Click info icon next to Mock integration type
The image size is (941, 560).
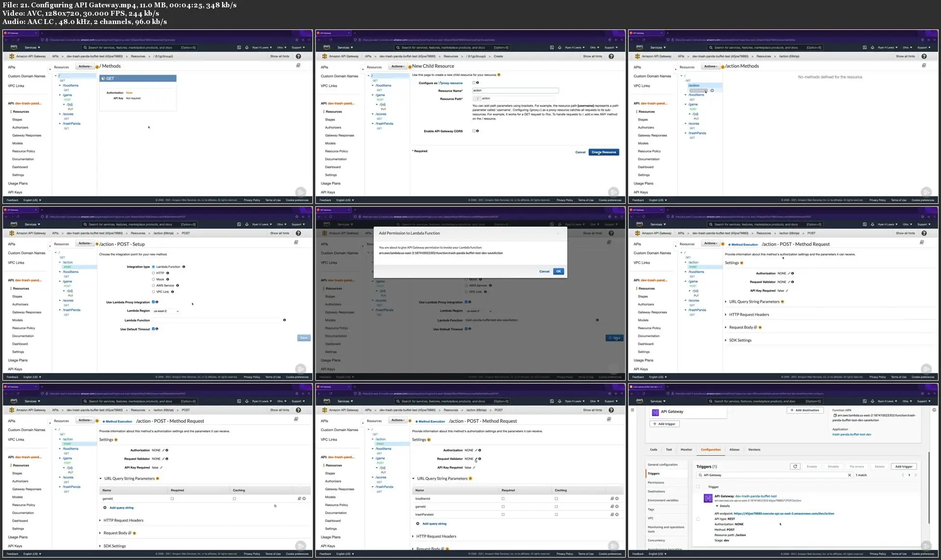pyautogui.click(x=168, y=279)
